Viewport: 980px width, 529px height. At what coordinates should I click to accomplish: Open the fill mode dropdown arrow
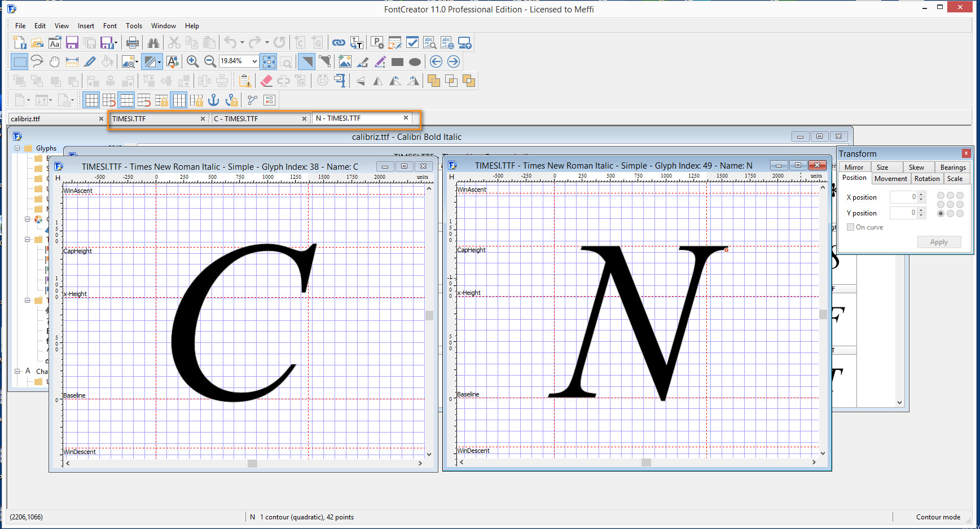160,61
